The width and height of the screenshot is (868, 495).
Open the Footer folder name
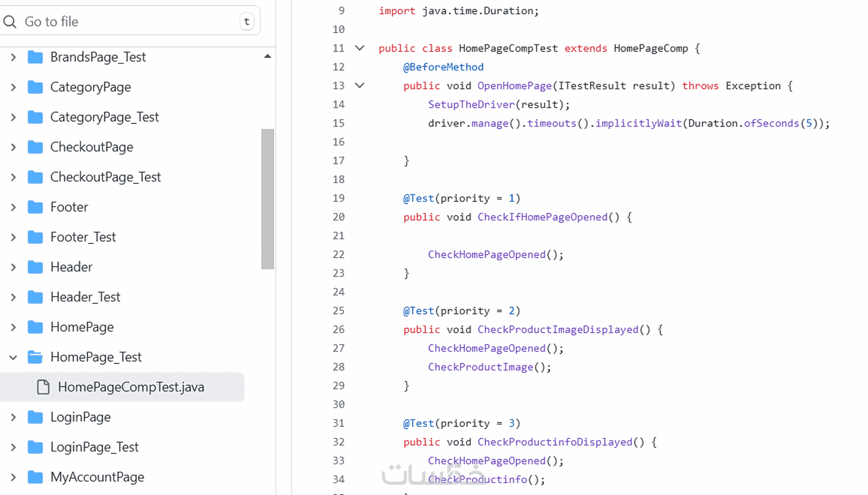coord(69,207)
